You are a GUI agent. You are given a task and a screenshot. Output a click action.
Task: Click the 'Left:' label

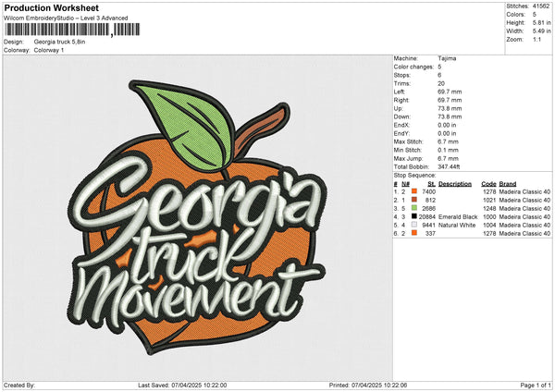tap(399, 92)
